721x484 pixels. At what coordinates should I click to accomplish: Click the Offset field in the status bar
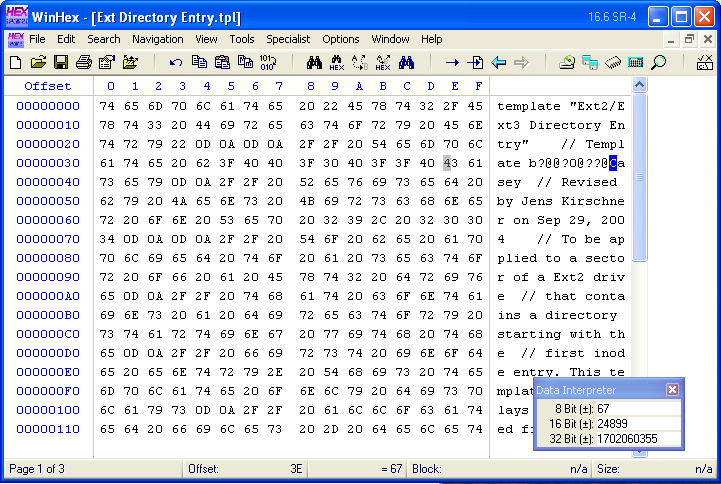245,468
